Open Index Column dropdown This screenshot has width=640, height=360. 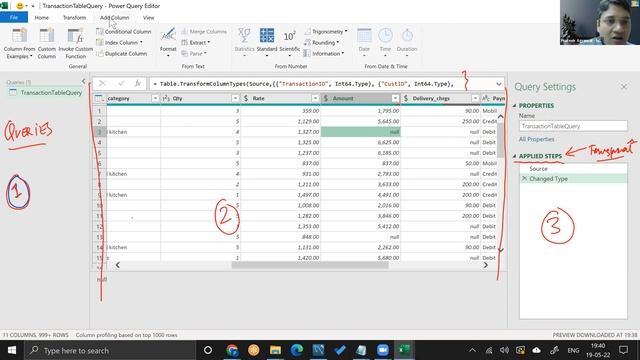point(141,42)
